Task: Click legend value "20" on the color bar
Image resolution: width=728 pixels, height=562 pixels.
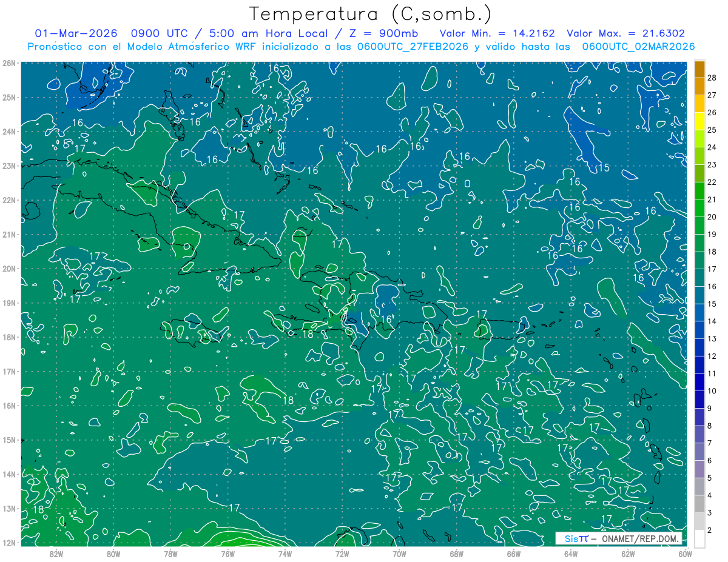Action: coord(712,217)
